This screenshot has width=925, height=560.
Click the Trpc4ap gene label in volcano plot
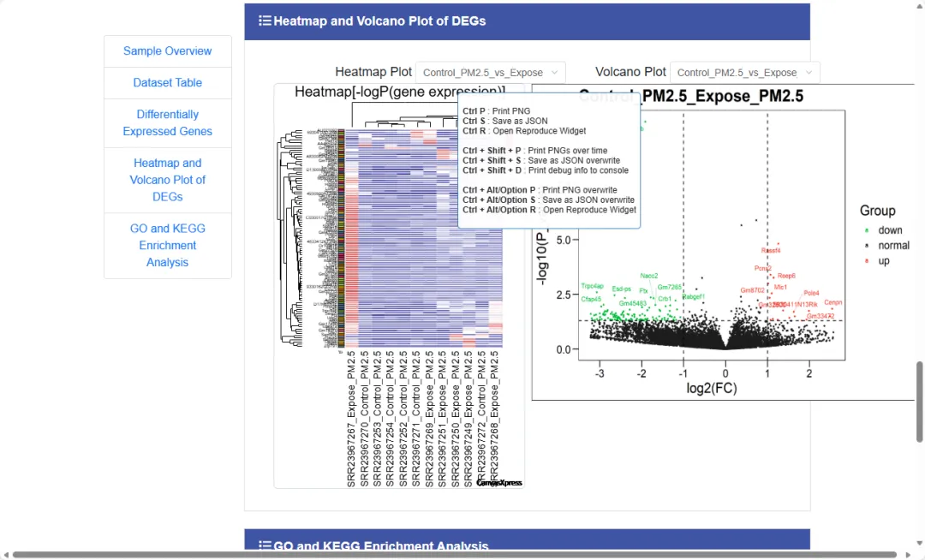click(x=592, y=286)
